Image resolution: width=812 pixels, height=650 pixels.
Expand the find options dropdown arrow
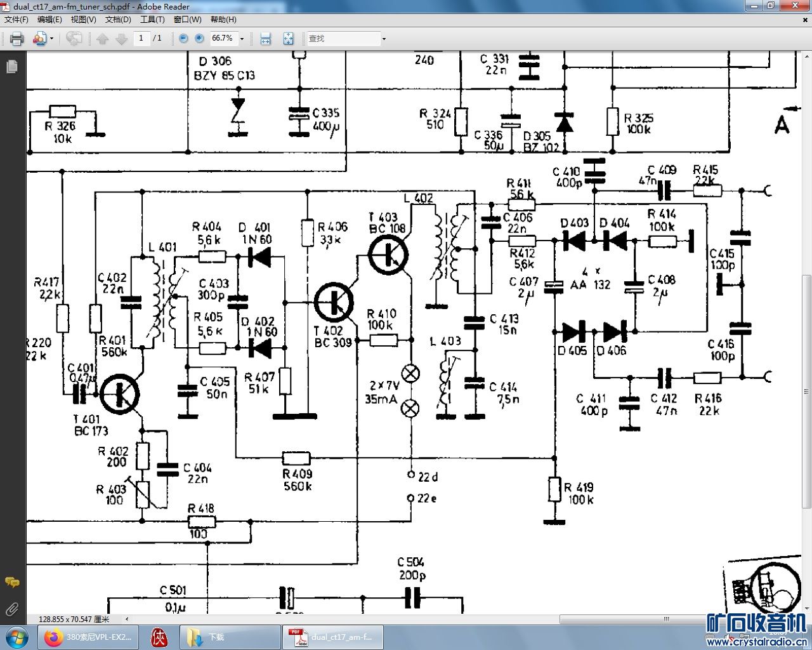tap(384, 39)
